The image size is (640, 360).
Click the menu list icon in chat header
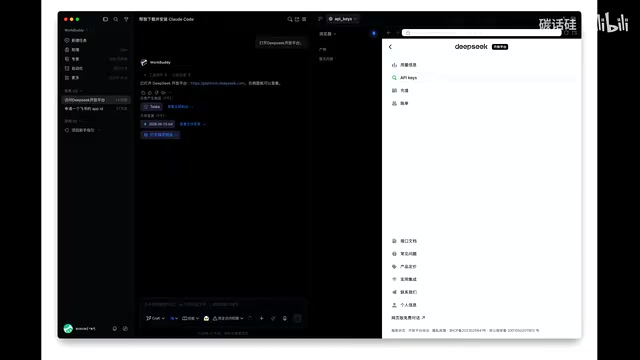[x=304, y=19]
